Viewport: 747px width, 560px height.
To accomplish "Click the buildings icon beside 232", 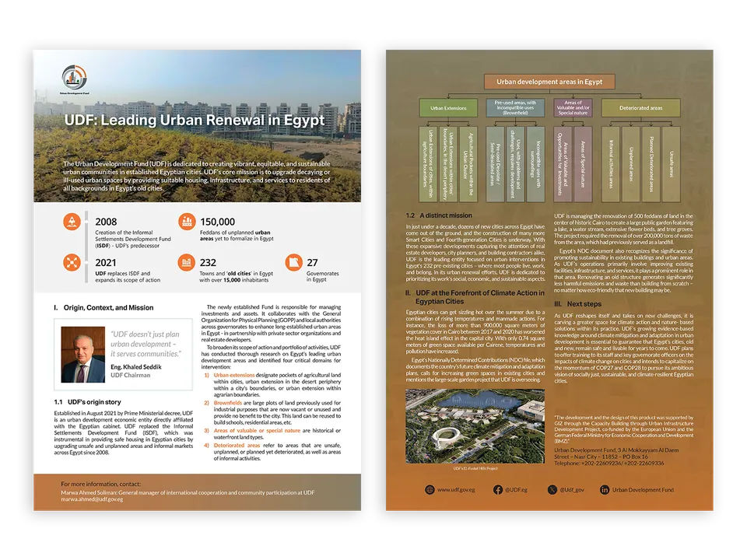I will click(x=187, y=262).
